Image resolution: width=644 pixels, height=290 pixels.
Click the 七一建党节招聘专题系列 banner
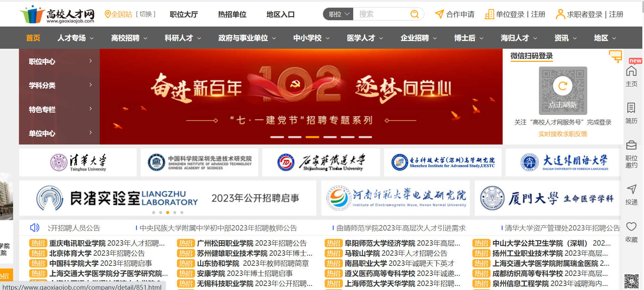tap(301, 97)
